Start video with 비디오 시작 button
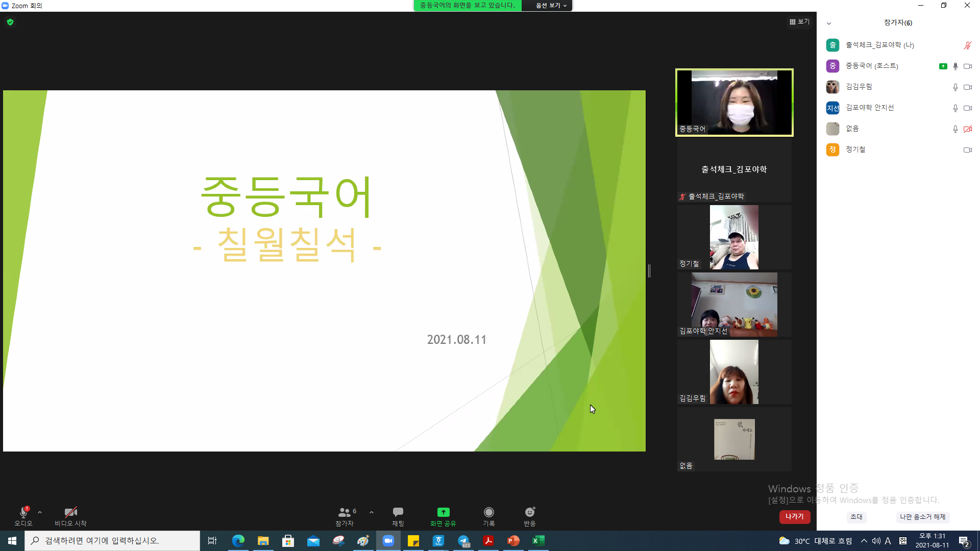Viewport: 980px width, 551px height. click(x=70, y=516)
